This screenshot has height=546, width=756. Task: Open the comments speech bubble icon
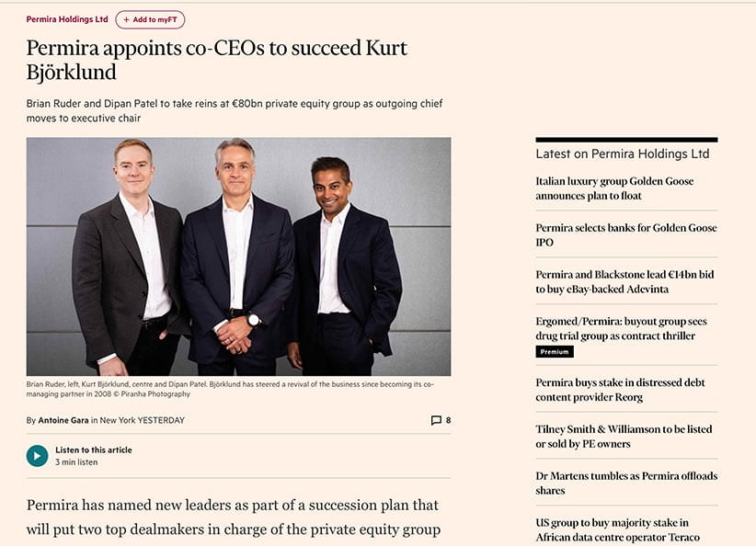pyautogui.click(x=436, y=420)
